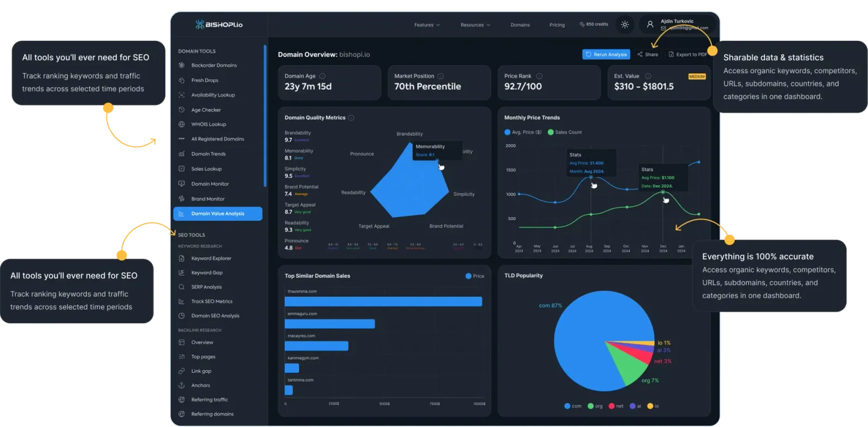
Task: Open the Age Checker icon
Action: tap(182, 110)
